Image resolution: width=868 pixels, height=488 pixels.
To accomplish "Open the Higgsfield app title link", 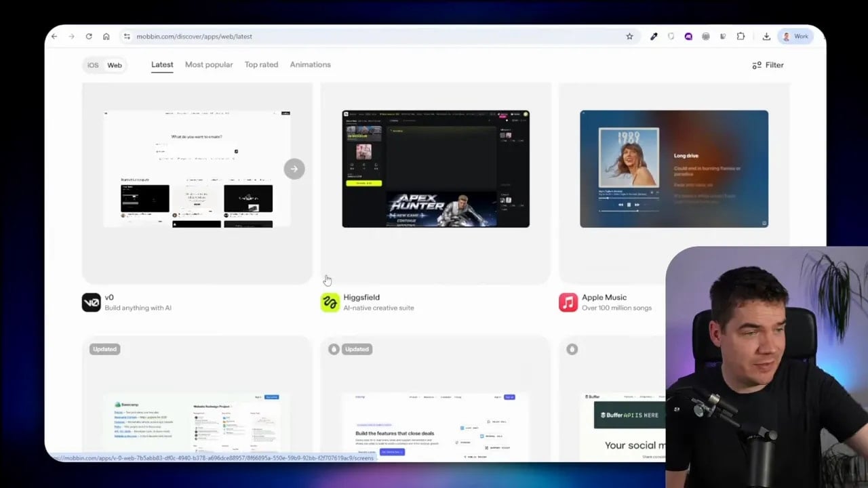I will point(361,298).
